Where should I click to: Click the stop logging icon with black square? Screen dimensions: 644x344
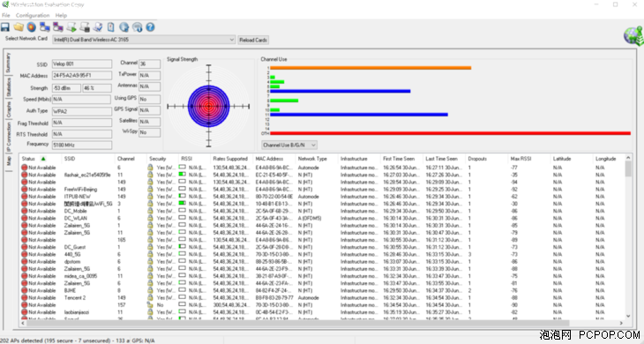(85, 27)
